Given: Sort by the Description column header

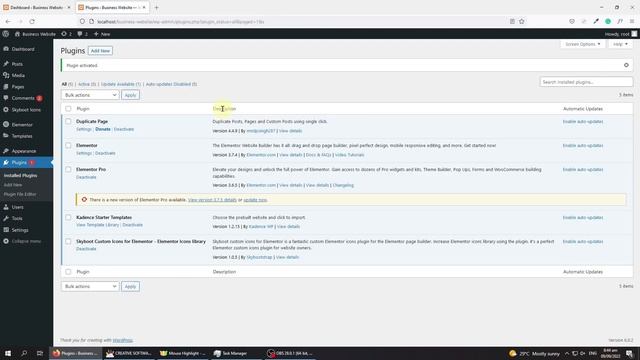Looking at the screenshot, I should (x=224, y=109).
